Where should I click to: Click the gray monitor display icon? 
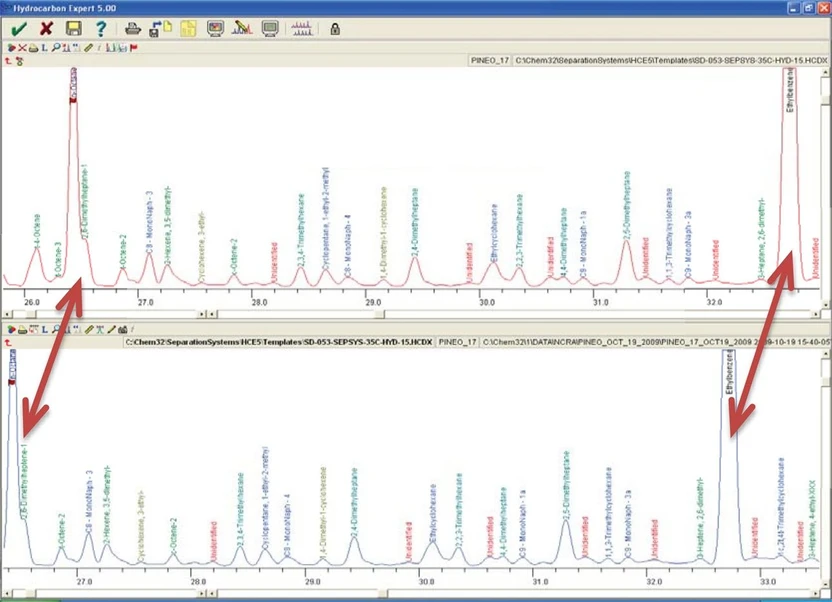pyautogui.click(x=269, y=28)
